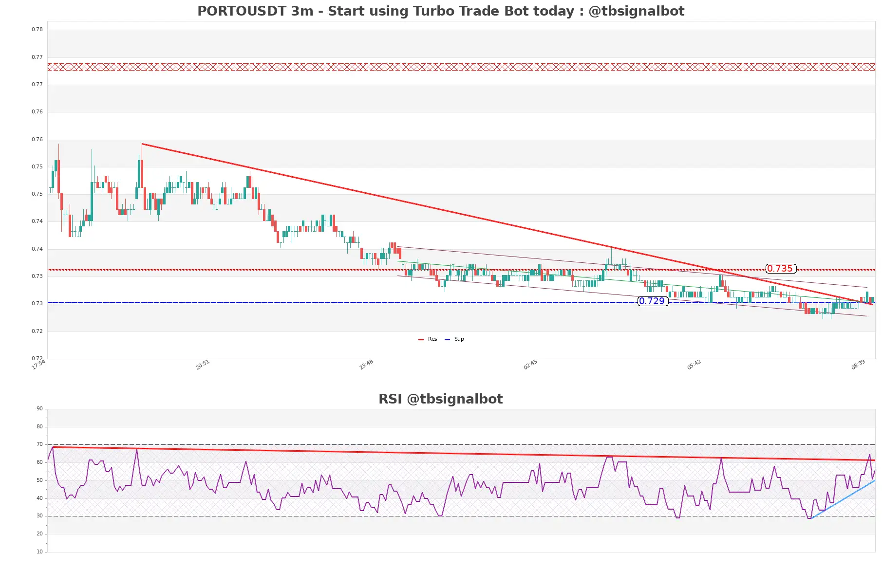Click the 02:45 time axis label
The width and height of the screenshot is (882, 588).
[530, 365]
